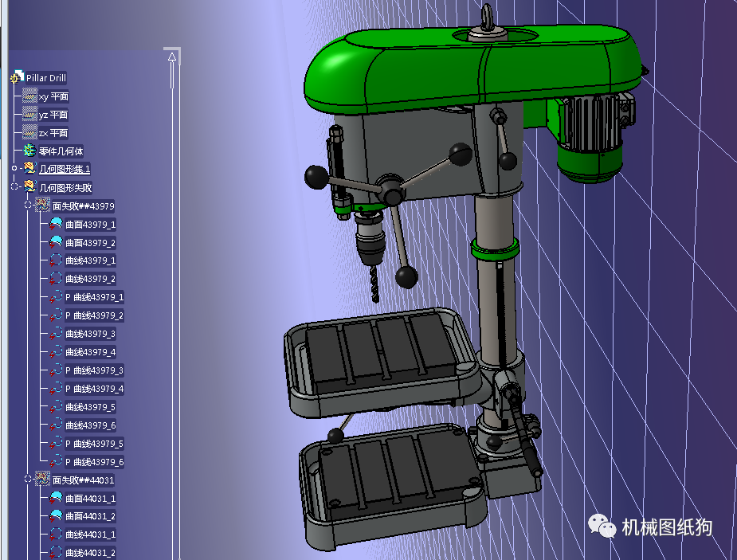
Task: Select the P 曲线43979_6 label
Action: coord(95,462)
